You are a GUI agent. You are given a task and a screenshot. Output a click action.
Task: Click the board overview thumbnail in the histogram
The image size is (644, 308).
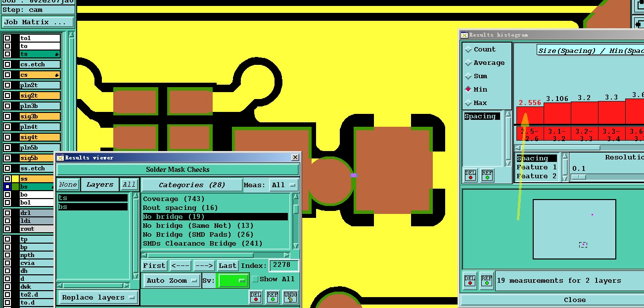[x=574, y=229]
